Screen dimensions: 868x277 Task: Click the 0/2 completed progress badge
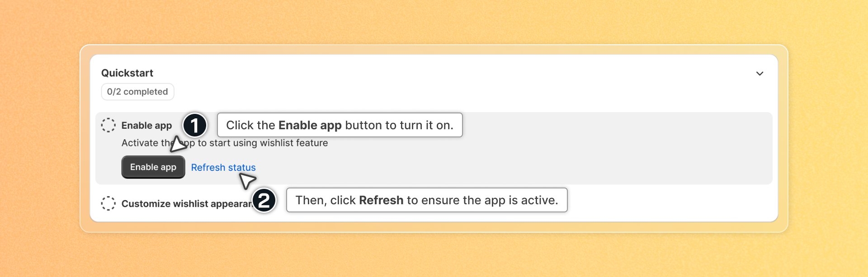click(x=137, y=92)
